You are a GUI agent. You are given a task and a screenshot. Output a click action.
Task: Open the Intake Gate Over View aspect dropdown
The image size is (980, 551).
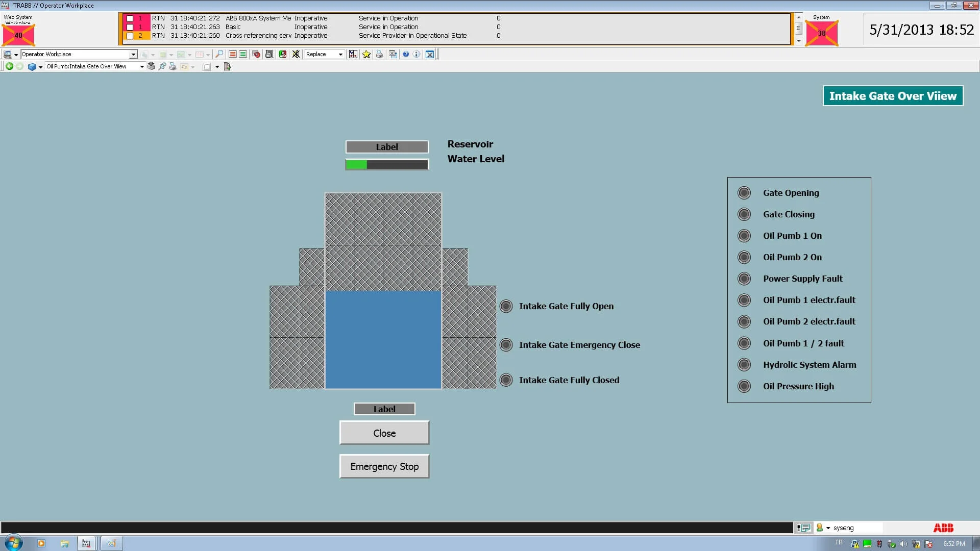click(x=142, y=66)
